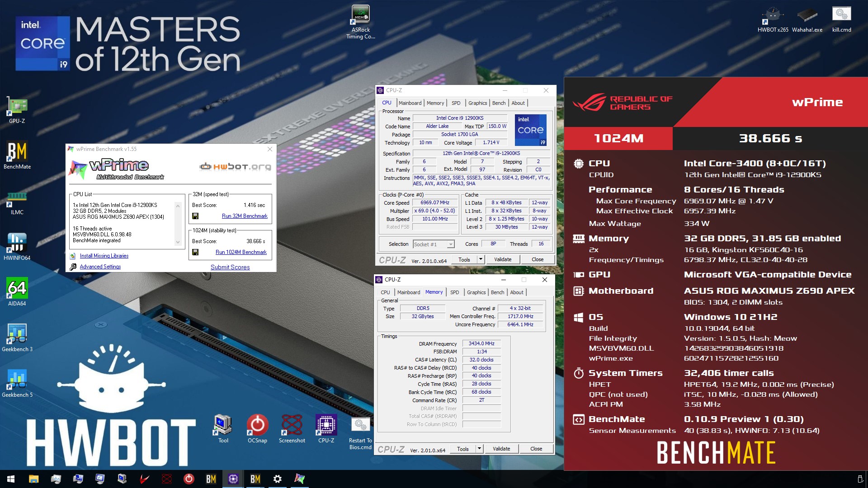The image size is (868, 488).
Task: Click Close in the upper CPU-Z window
Action: click(x=538, y=259)
